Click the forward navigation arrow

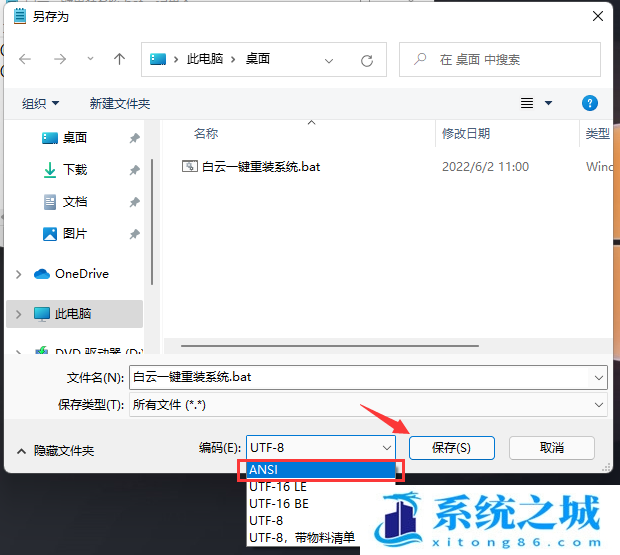click(59, 59)
